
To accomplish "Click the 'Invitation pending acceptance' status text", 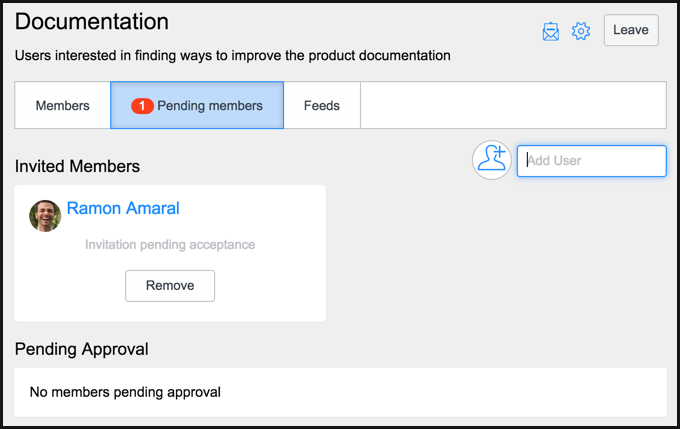I will [x=170, y=245].
